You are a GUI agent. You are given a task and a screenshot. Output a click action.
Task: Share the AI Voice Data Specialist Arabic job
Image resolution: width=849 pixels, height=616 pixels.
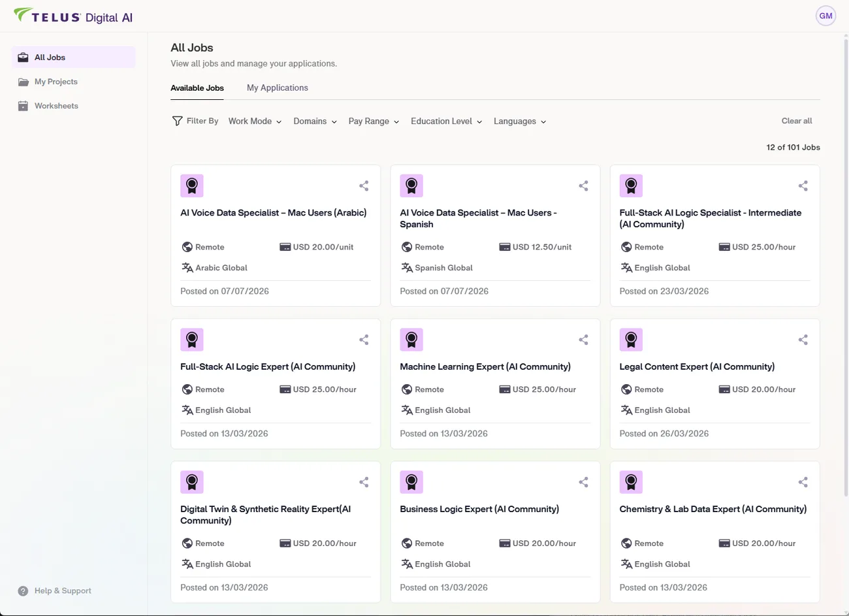(364, 186)
